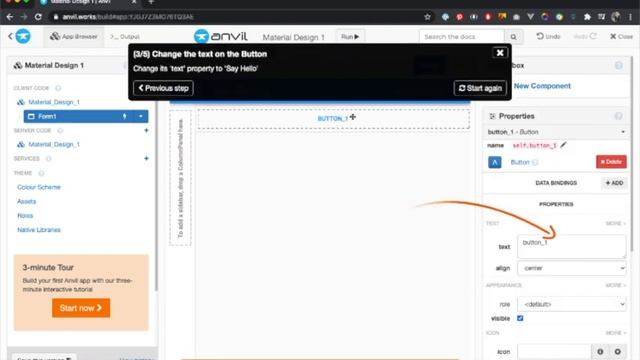Reload the page with the refresh icon

38,17
